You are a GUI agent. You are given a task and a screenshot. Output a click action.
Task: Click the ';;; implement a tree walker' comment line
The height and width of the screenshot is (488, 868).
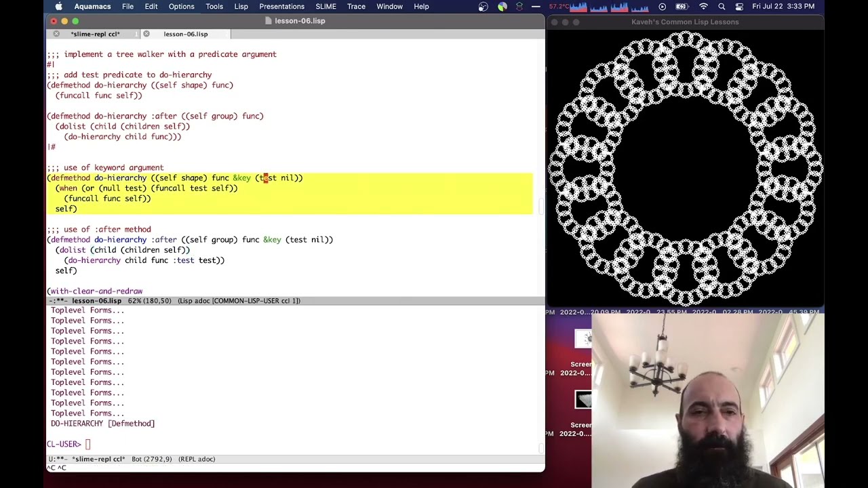(161, 54)
